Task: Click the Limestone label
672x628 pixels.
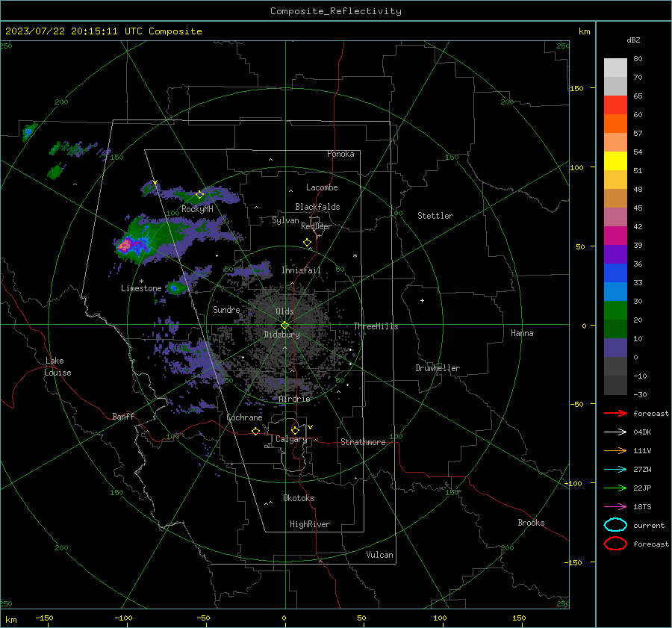Action: click(x=141, y=288)
